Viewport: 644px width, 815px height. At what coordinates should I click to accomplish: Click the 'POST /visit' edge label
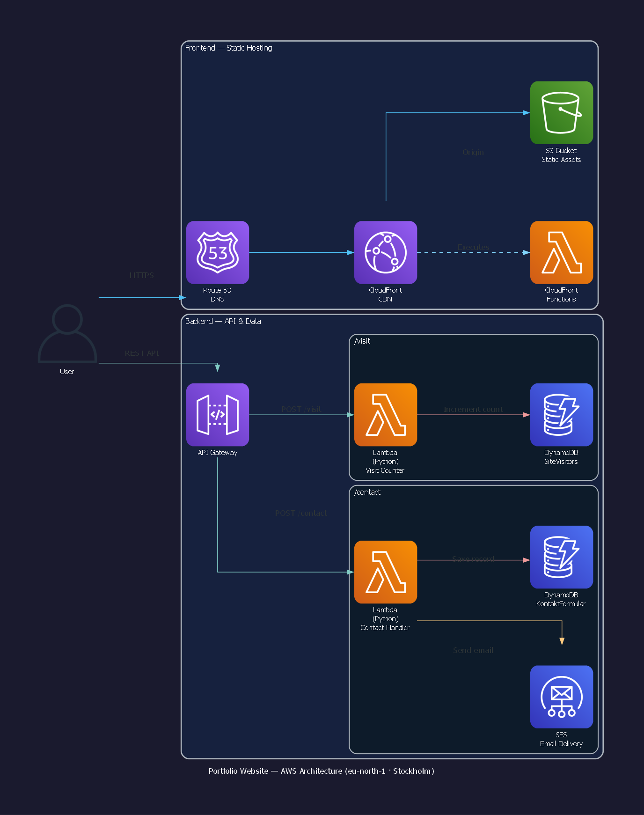click(301, 409)
